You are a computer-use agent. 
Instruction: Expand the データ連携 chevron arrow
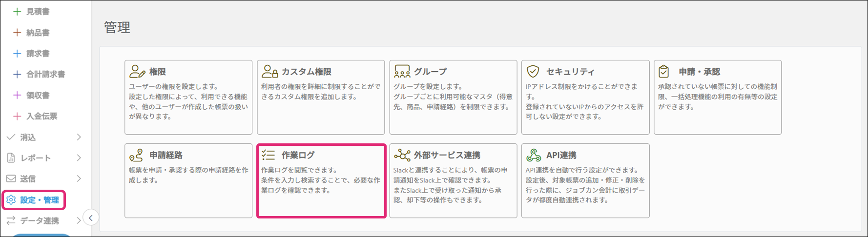click(79, 220)
